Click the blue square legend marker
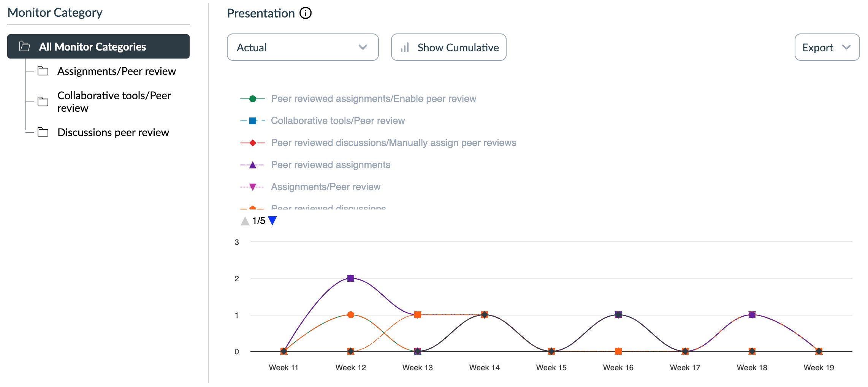868x387 pixels. [x=252, y=120]
